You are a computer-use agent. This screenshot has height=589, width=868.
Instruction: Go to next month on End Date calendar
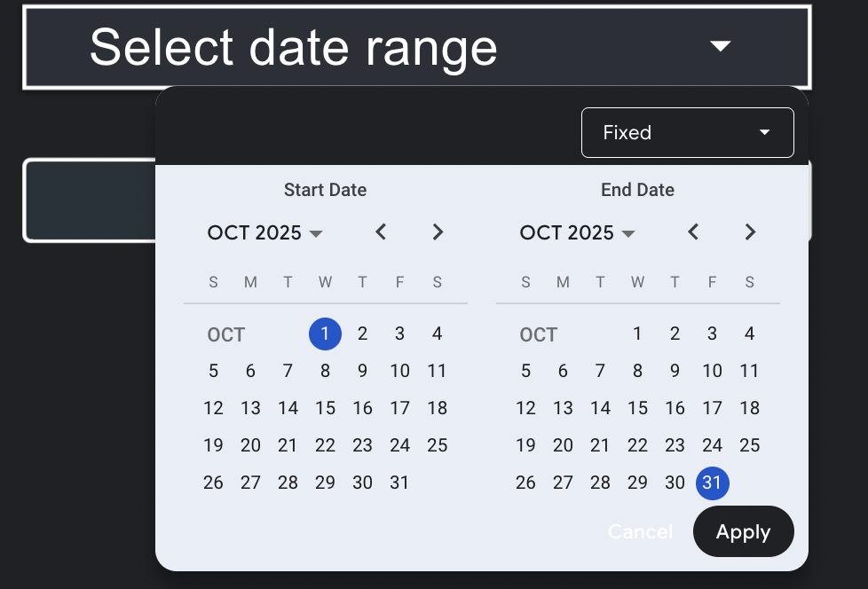click(x=750, y=232)
